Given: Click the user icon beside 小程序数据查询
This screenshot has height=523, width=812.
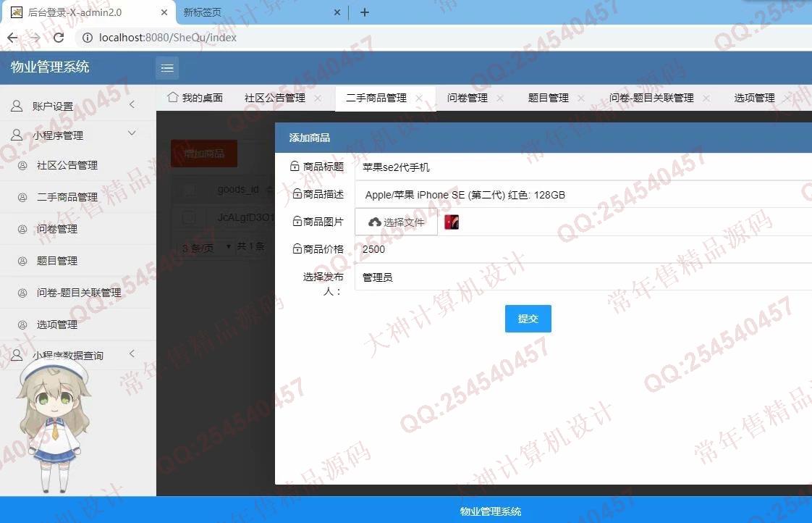Looking at the screenshot, I should tap(17, 355).
